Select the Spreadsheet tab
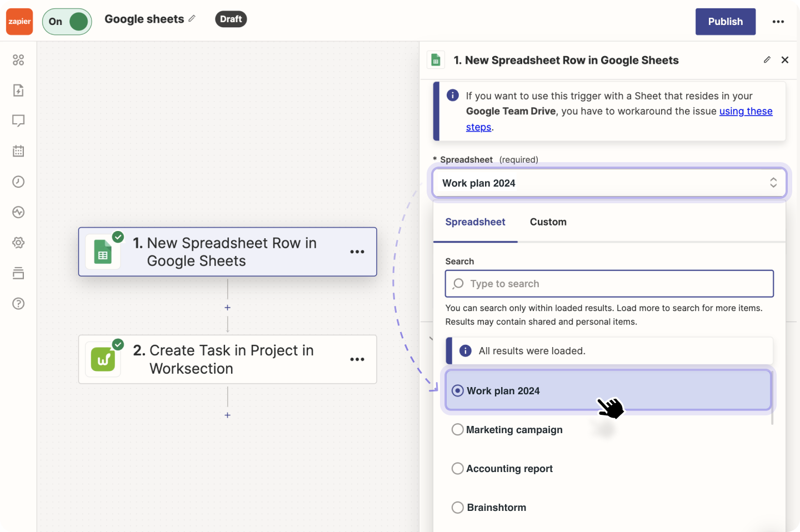Viewport: 800px width, 532px height. [475, 222]
